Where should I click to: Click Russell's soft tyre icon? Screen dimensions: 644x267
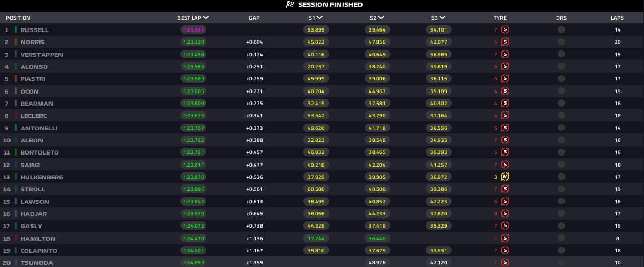[505, 30]
